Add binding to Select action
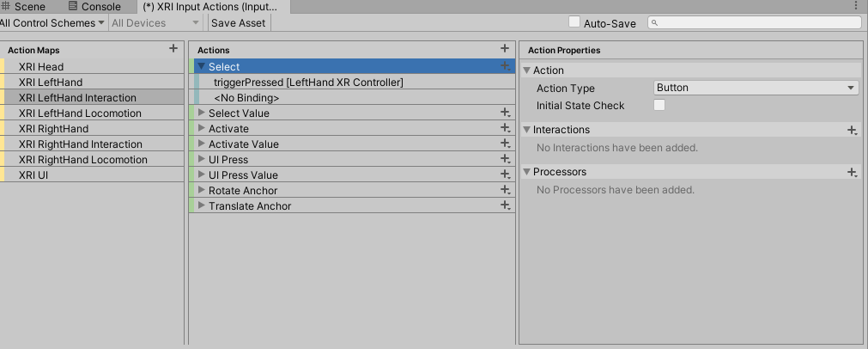Image resolution: width=868 pixels, height=349 pixels. 506,66
